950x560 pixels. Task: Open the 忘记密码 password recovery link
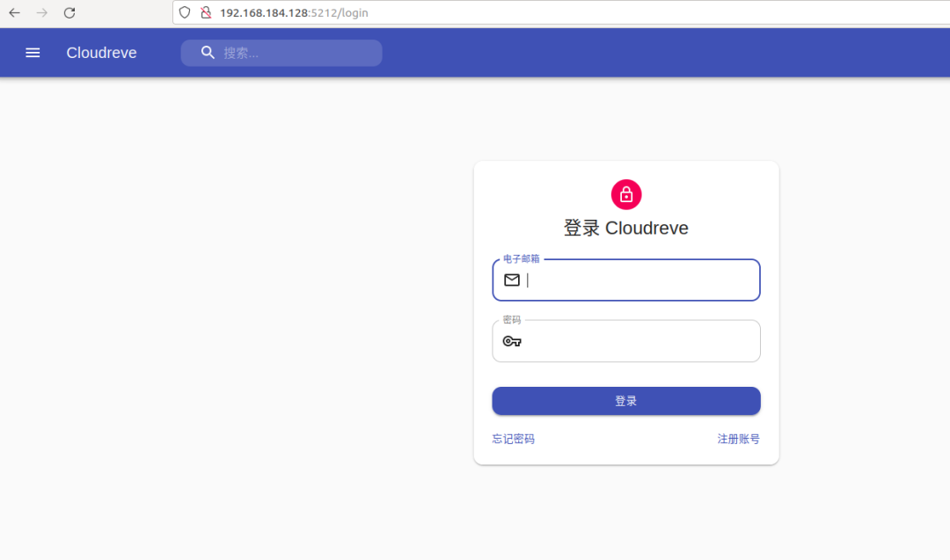[x=513, y=439]
